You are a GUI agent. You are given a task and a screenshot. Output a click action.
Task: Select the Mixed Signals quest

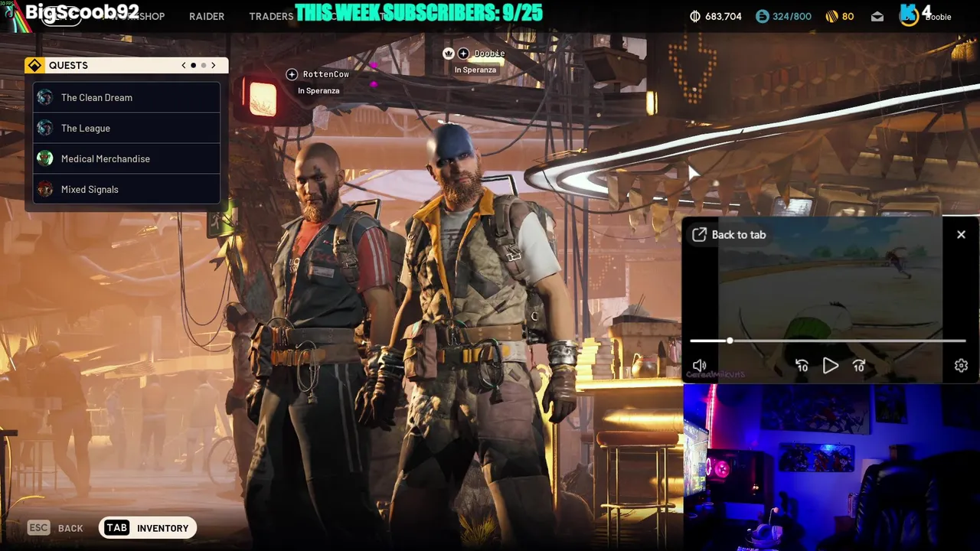click(x=127, y=189)
